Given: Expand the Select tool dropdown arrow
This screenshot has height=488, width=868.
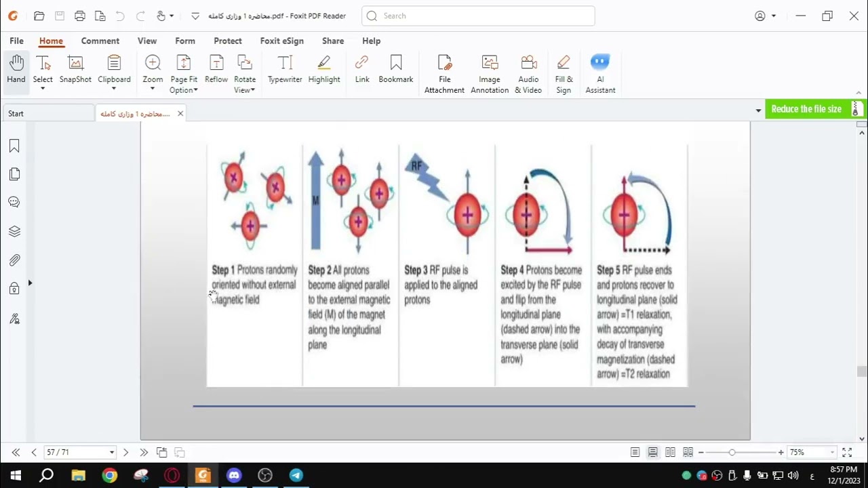Looking at the screenshot, I should [43, 89].
